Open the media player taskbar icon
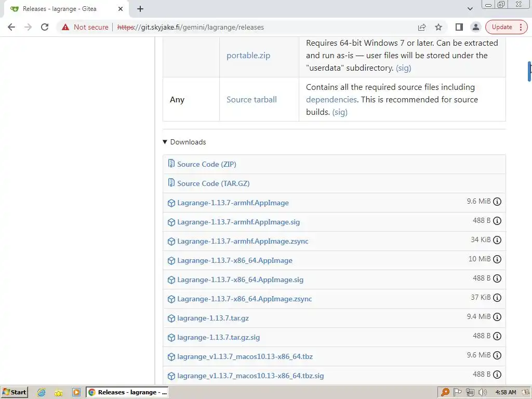This screenshot has height=399, width=532. coord(76,392)
